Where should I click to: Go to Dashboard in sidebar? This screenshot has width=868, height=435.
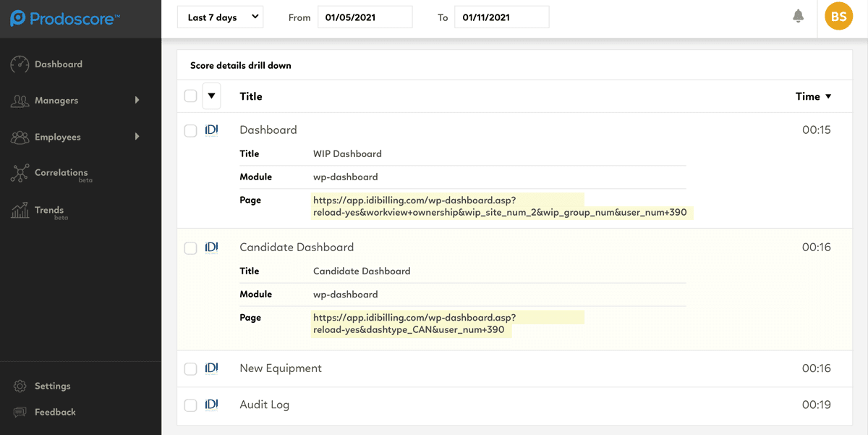tap(59, 64)
